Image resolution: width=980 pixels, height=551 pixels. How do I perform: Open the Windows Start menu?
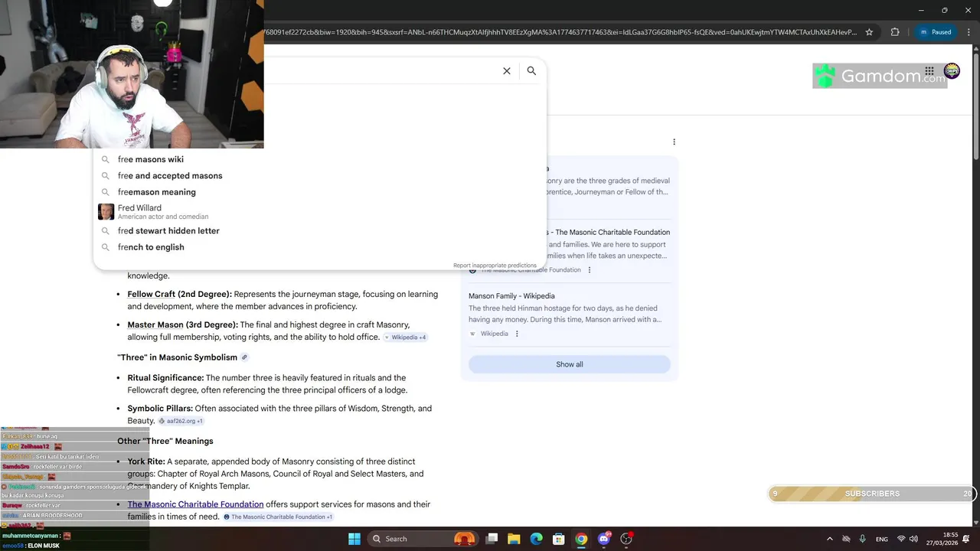click(x=354, y=539)
